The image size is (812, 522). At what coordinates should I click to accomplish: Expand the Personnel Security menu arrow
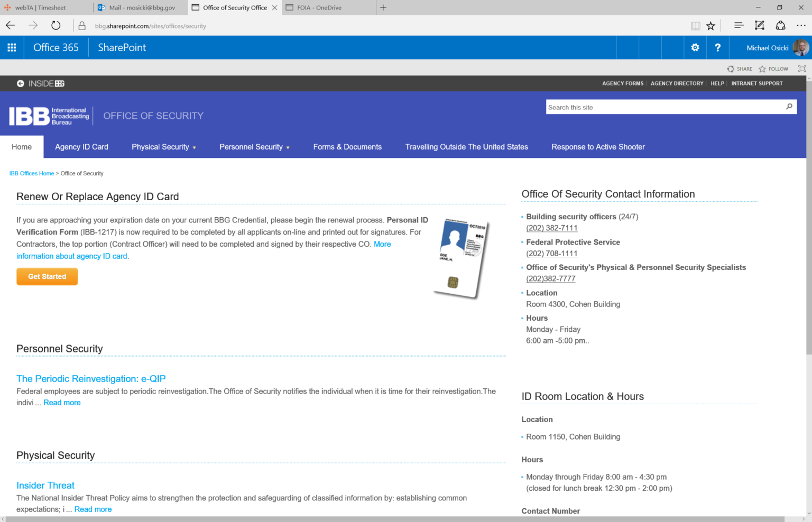click(x=288, y=147)
